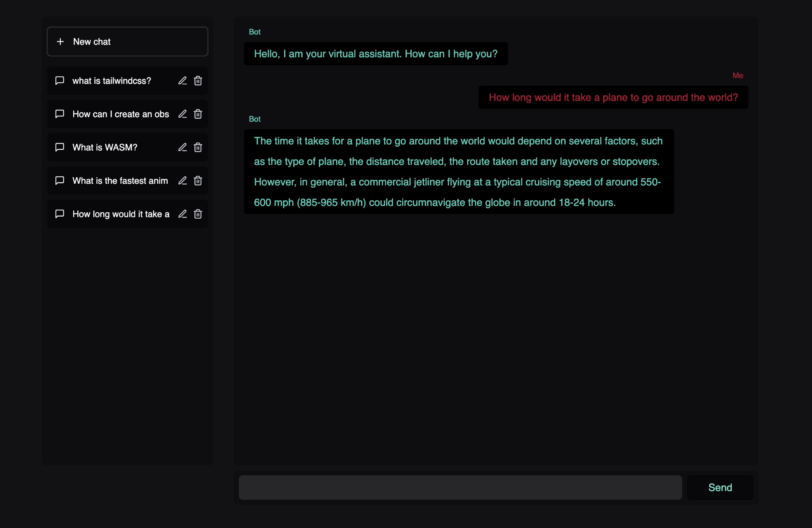Click the bot's greeting message bubble
The width and height of the screenshot is (812, 528).
pos(376,54)
